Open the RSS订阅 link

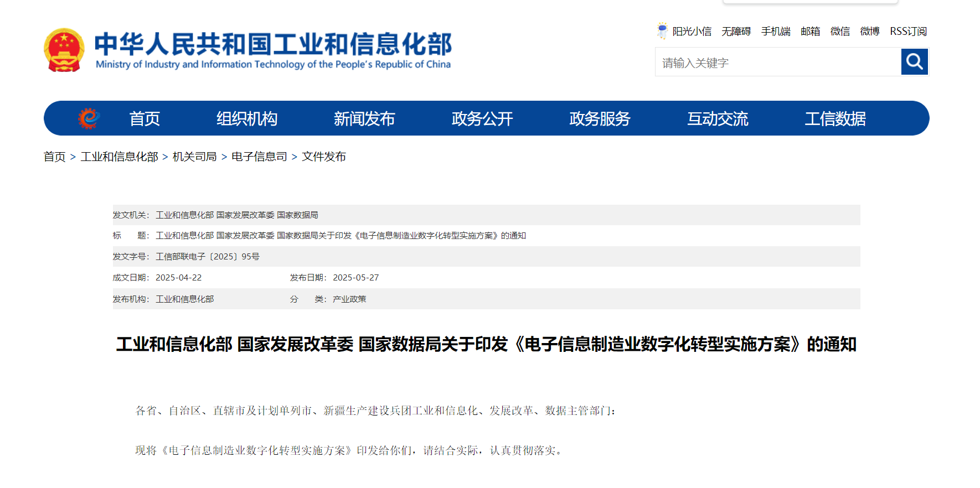[x=908, y=32]
